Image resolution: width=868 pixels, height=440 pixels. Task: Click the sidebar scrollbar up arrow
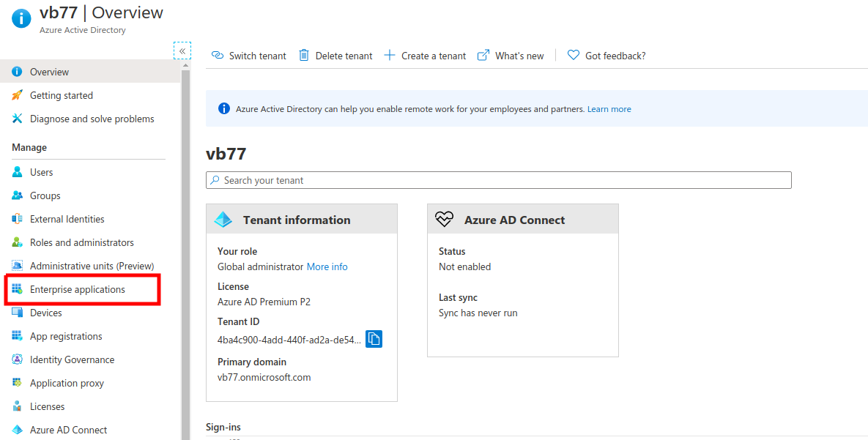[185, 65]
